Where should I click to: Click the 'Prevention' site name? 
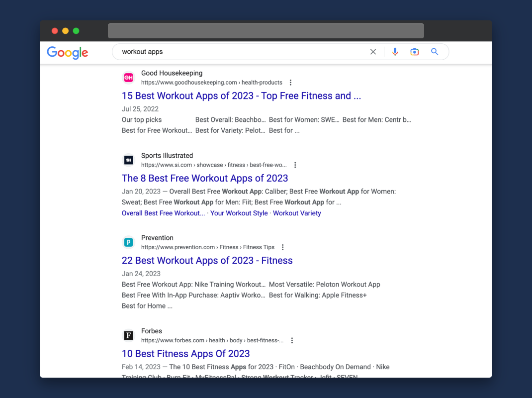(x=157, y=238)
